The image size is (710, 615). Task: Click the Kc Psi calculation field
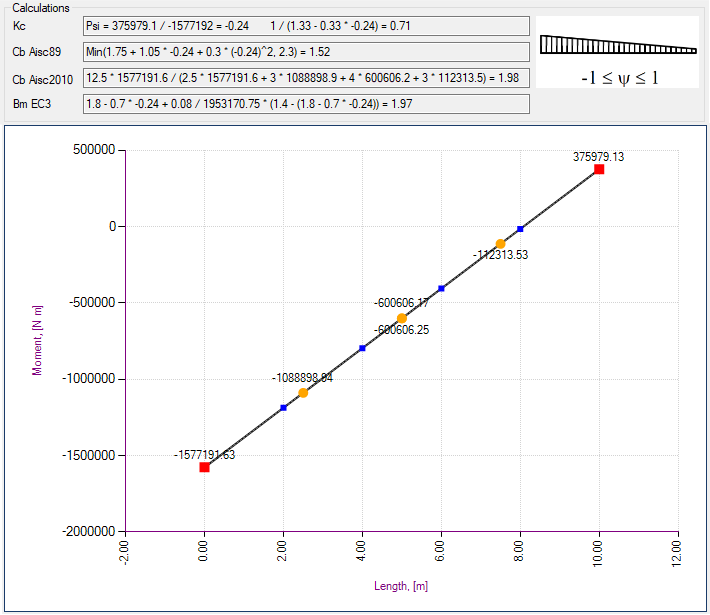click(x=305, y=26)
